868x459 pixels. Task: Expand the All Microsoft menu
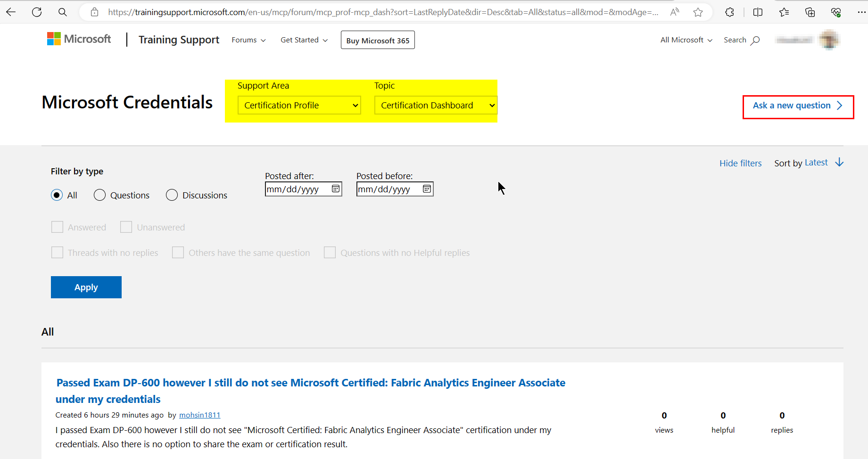686,40
